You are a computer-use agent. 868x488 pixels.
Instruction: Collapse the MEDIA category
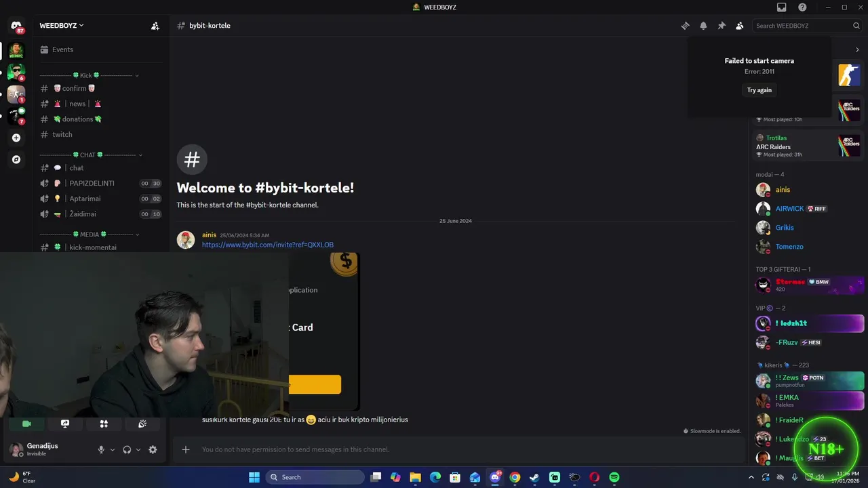[90, 235]
